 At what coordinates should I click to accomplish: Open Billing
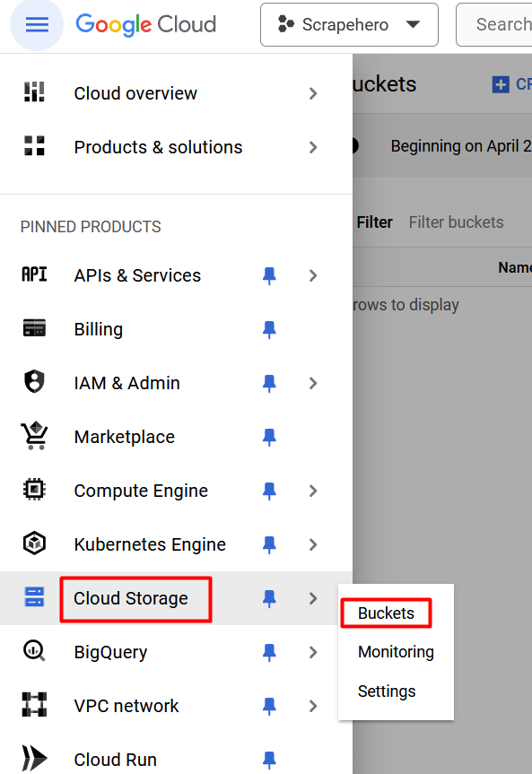pyautogui.click(x=99, y=329)
